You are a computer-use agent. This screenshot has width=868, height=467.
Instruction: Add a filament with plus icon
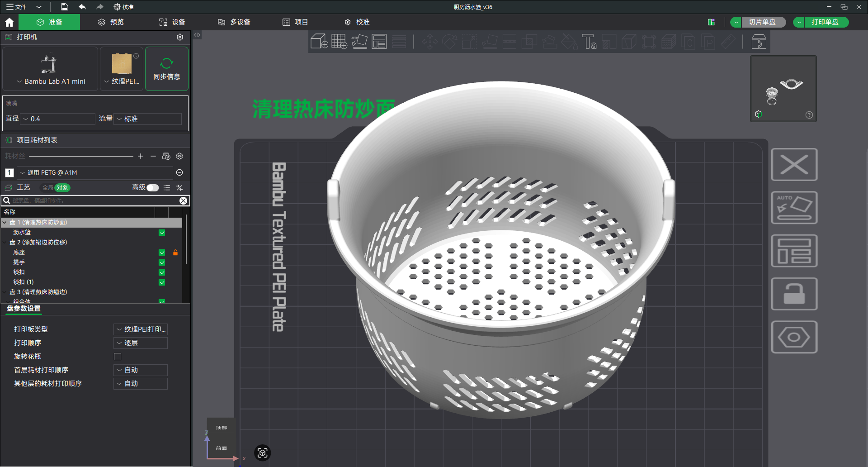(141, 156)
